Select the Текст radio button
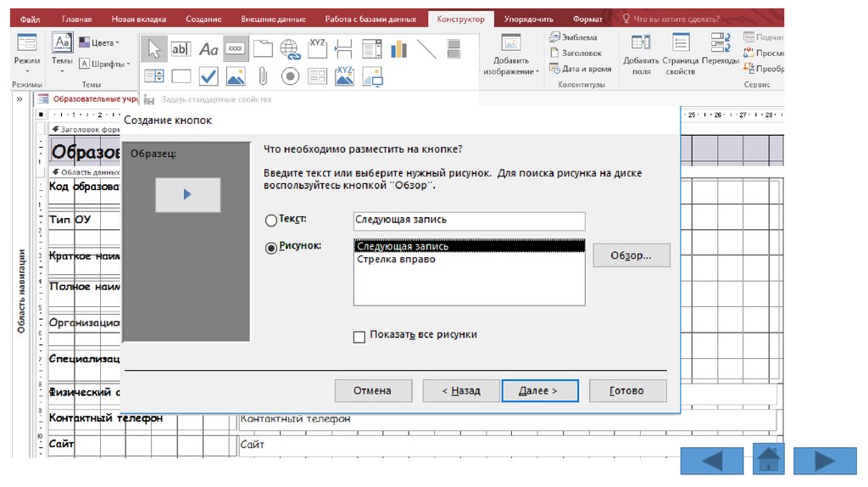This screenshot has height=487, width=868. [x=271, y=221]
